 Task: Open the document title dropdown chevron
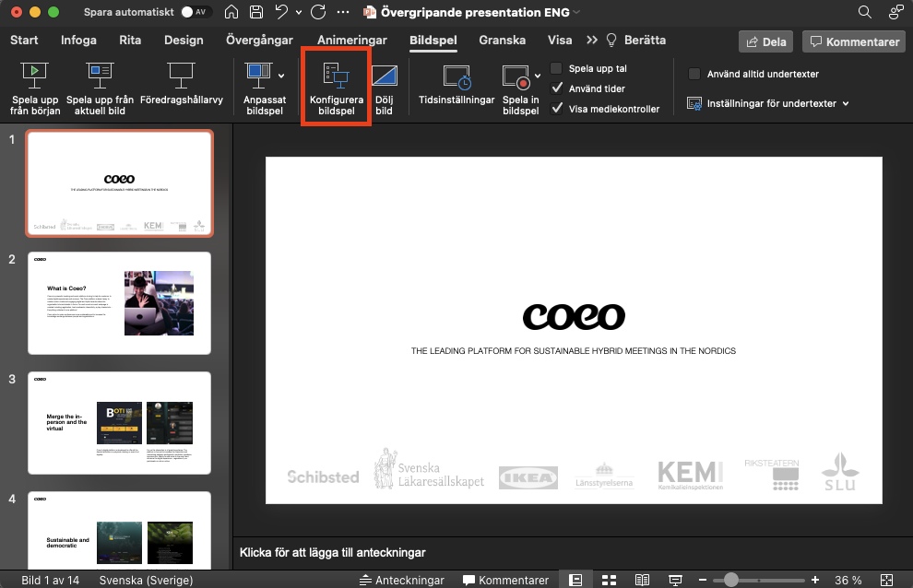(576, 12)
